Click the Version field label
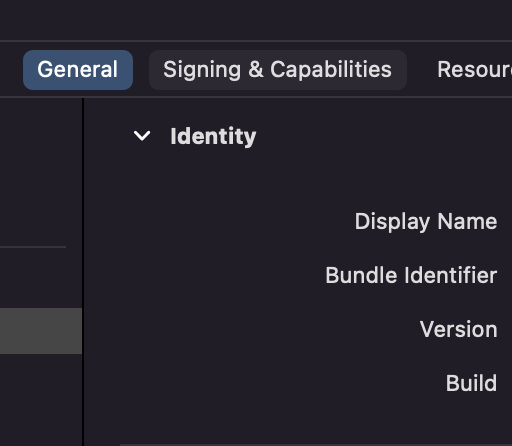The image size is (512, 446). pyautogui.click(x=458, y=329)
